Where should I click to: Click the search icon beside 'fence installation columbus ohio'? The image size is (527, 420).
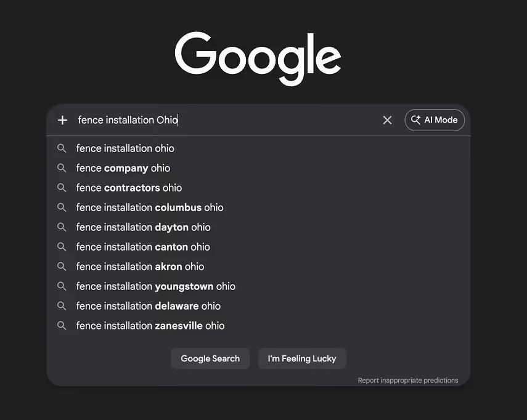[62, 207]
